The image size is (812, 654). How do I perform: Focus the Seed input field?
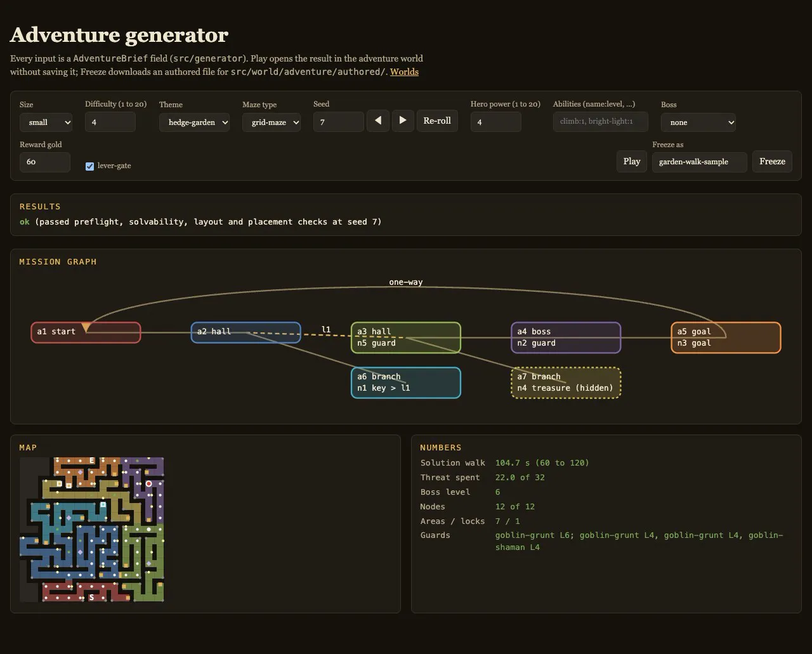(339, 122)
